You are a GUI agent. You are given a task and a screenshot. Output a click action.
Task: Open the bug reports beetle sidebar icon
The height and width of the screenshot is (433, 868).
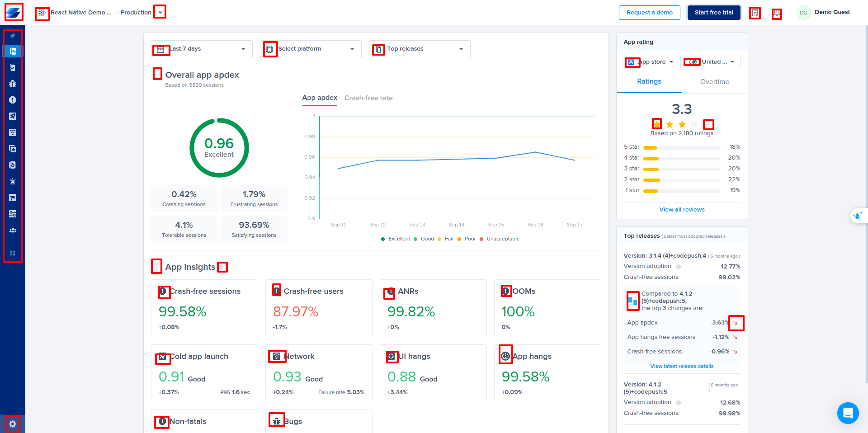[13, 84]
